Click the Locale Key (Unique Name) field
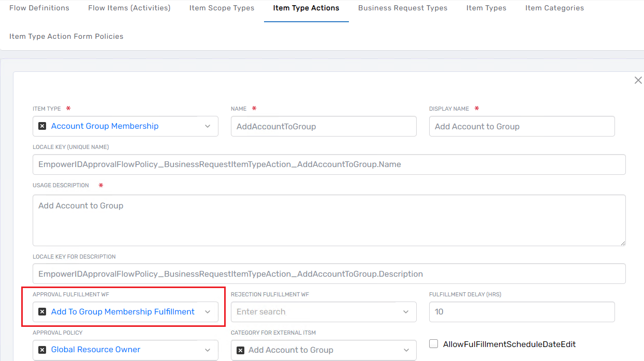The height and width of the screenshot is (361, 644). click(x=329, y=164)
